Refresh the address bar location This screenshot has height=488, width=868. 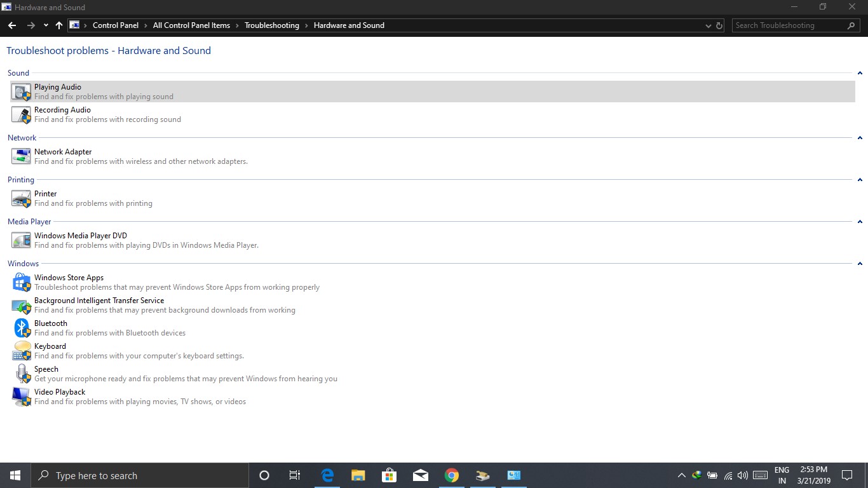click(x=719, y=25)
